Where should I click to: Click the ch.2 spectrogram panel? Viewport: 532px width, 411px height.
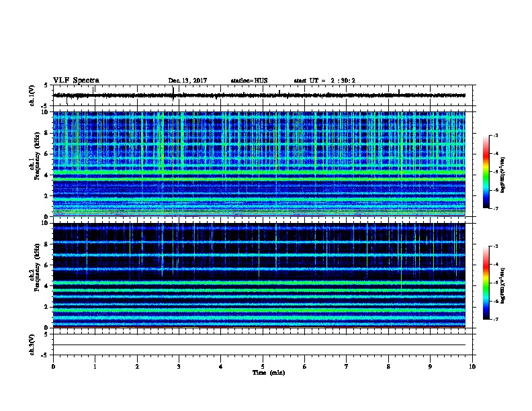(259, 275)
